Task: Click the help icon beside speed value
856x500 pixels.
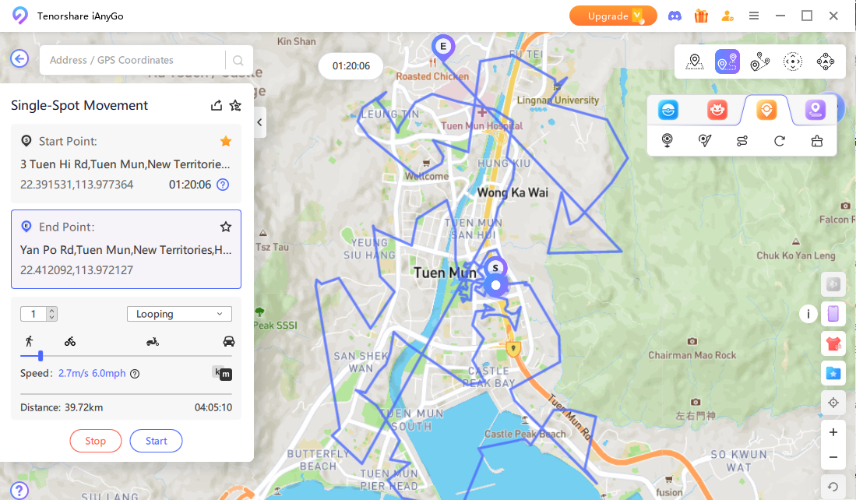Action: [135, 373]
